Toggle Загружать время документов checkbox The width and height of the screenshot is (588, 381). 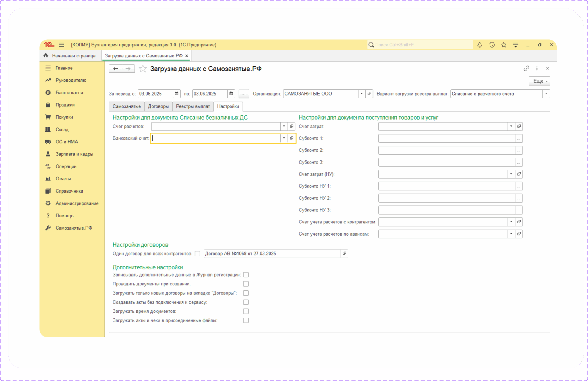coord(246,311)
